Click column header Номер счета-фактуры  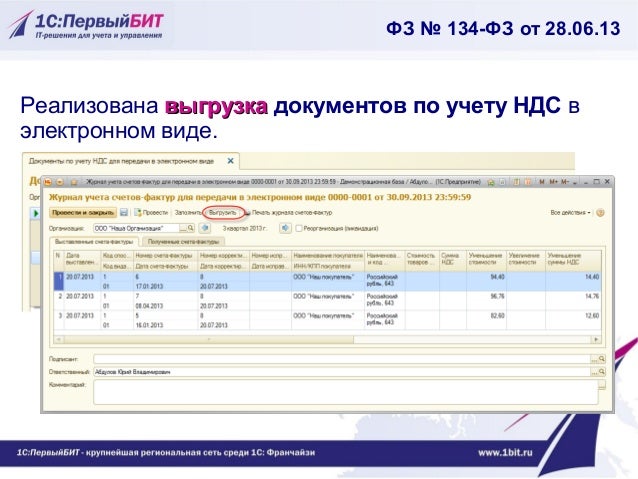164,256
